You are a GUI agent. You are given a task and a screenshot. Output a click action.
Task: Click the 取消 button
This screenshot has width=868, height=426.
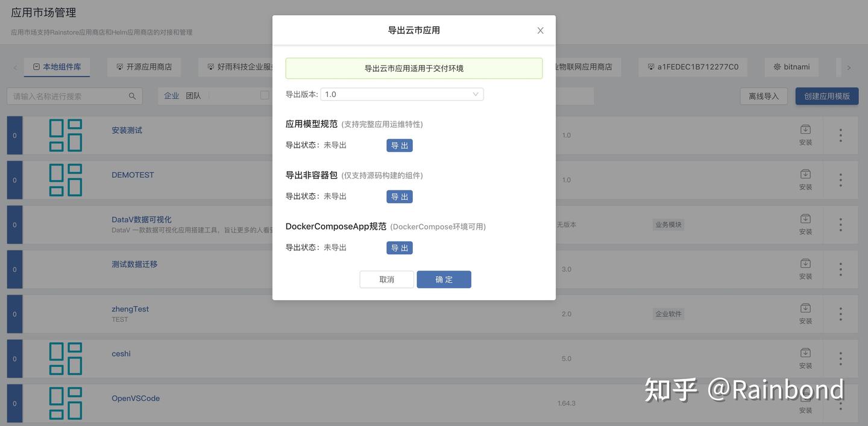pyautogui.click(x=387, y=279)
